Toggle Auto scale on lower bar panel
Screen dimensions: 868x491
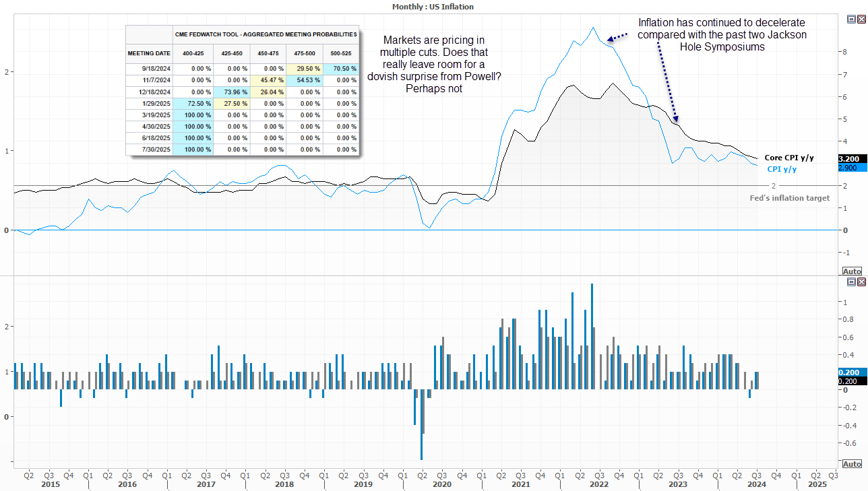click(852, 464)
